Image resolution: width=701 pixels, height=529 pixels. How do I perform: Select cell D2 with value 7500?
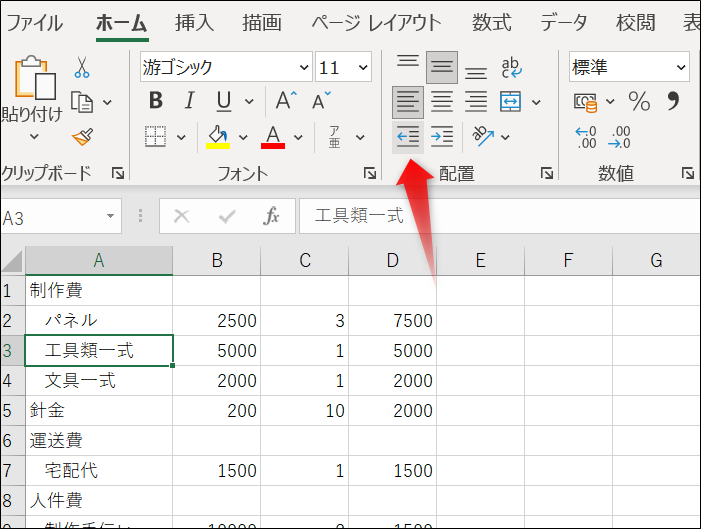393,321
